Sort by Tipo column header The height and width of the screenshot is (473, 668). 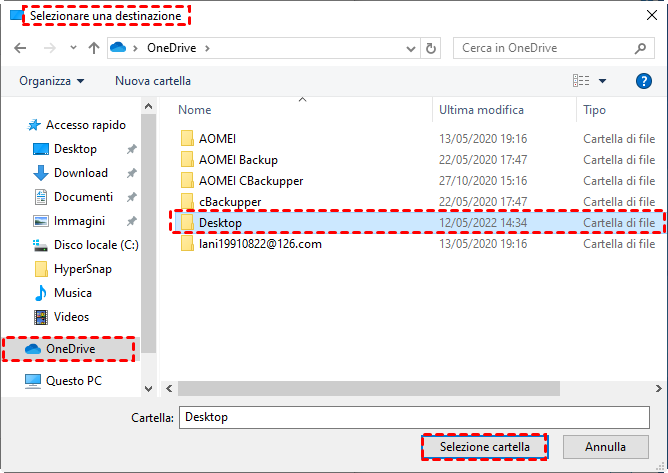[x=594, y=110]
